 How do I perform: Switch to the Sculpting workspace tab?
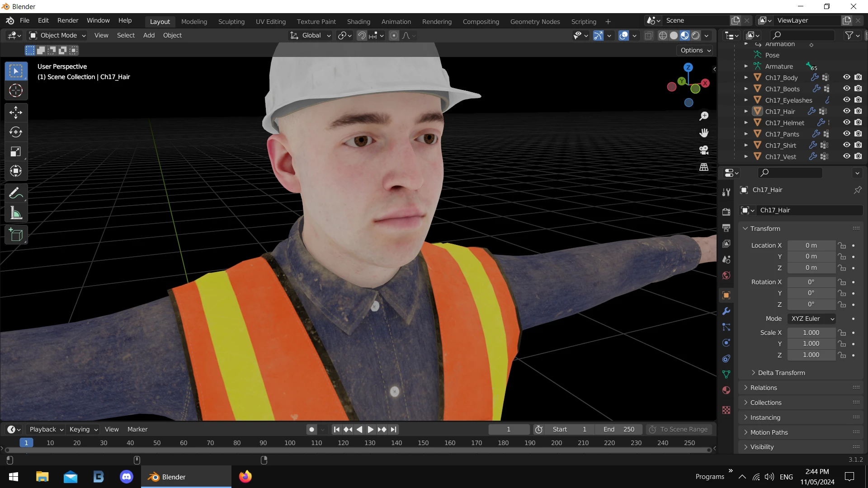click(231, 22)
